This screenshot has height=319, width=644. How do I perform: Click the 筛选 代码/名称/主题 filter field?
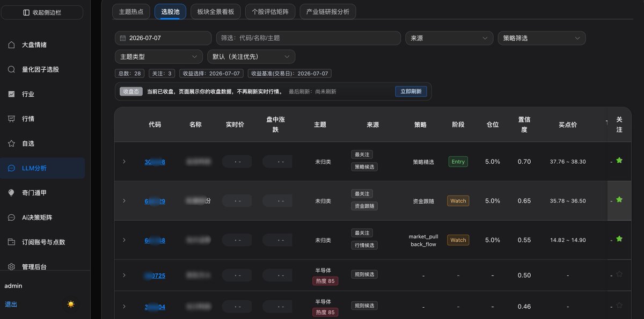(x=309, y=38)
